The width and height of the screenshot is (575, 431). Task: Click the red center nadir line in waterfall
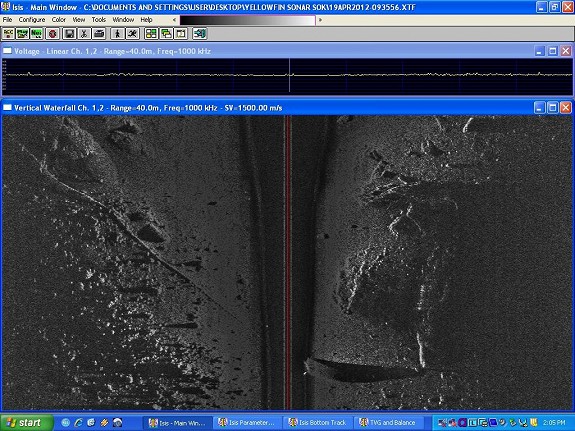point(288,262)
